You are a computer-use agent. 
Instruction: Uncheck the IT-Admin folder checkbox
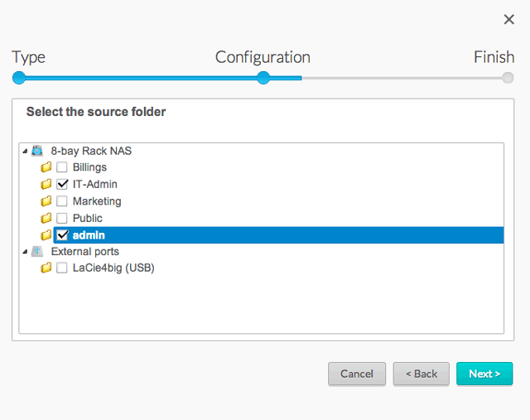pos(62,184)
